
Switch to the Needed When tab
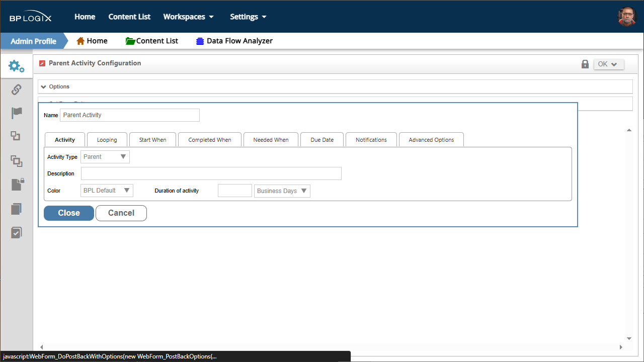[x=271, y=140]
